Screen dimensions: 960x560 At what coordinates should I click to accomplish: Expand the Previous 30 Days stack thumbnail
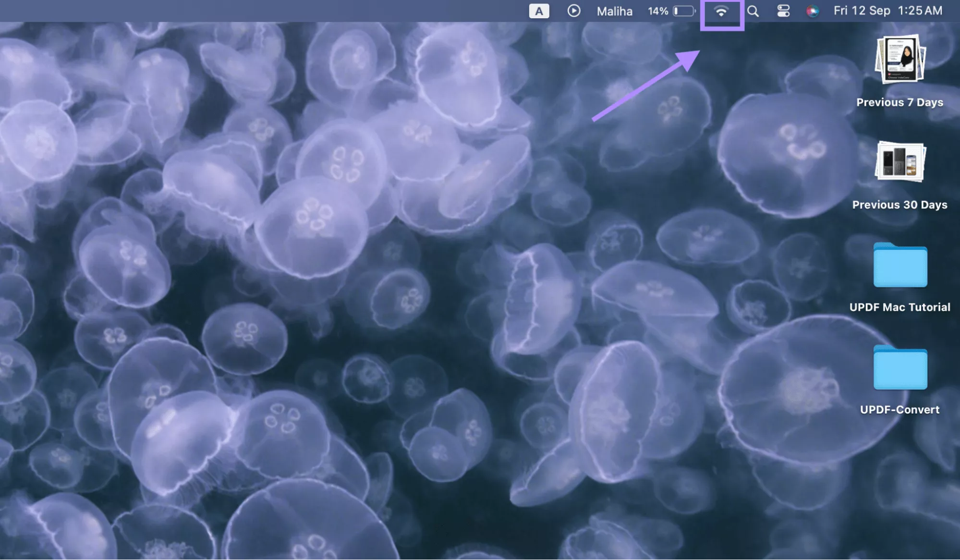(x=899, y=162)
